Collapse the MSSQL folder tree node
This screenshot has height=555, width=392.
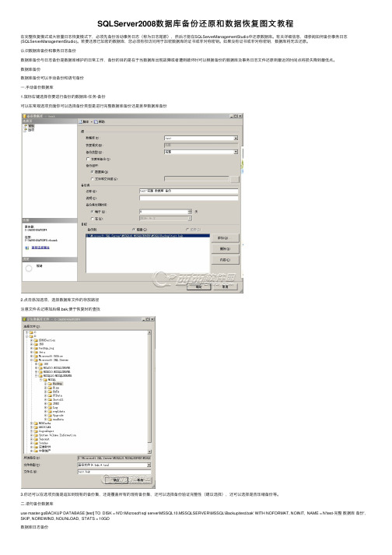[40, 380]
